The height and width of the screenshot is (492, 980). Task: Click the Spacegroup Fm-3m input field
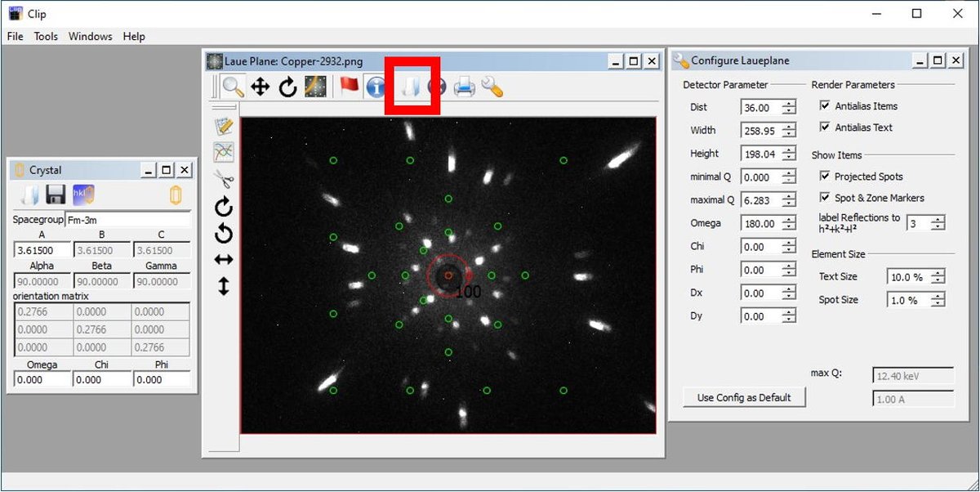point(127,220)
